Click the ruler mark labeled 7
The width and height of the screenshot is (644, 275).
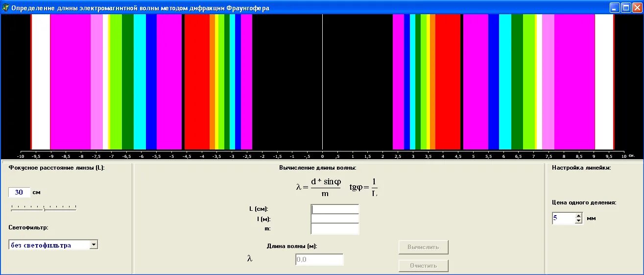[533, 156]
